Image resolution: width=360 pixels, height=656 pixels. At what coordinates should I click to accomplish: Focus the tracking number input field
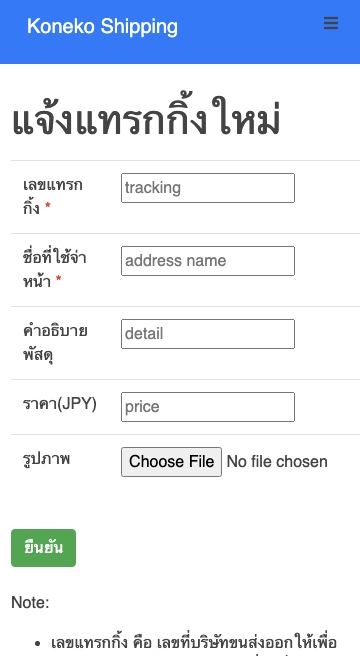[208, 188]
